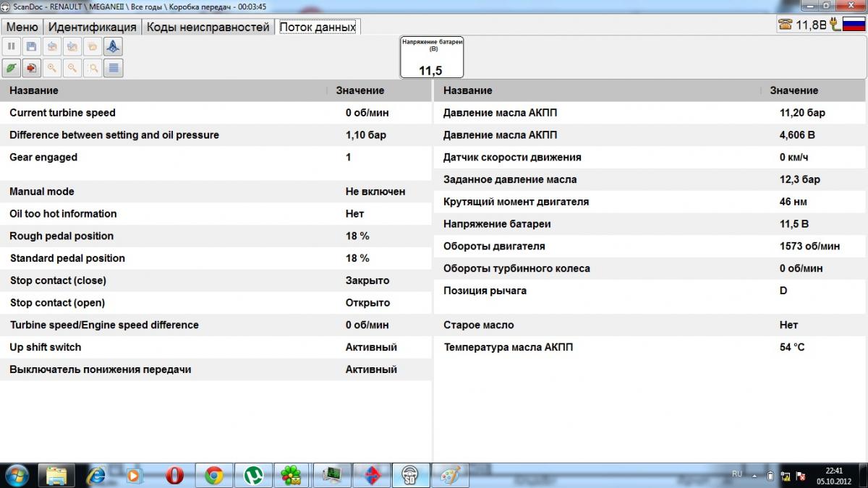Screen dimensions: 868x488
Task: Select the Up shift switch row
Action: click(216, 348)
